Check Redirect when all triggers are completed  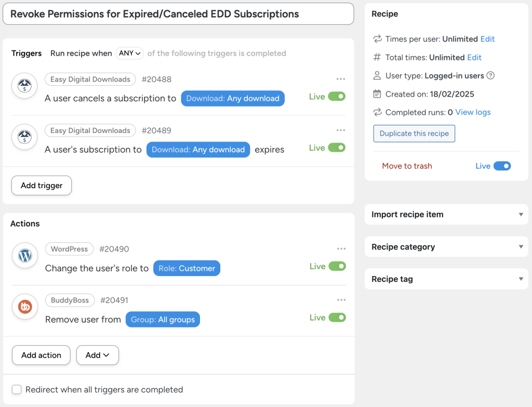click(16, 389)
